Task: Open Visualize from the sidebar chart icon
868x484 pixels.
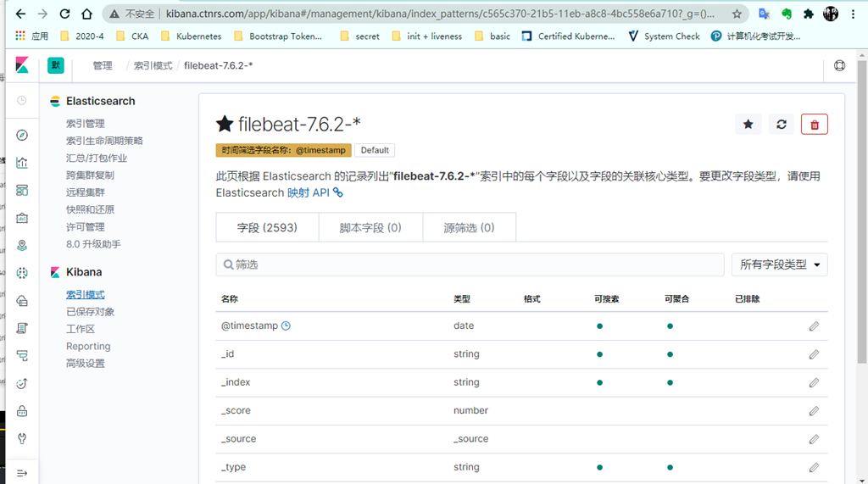Action: 21,163
